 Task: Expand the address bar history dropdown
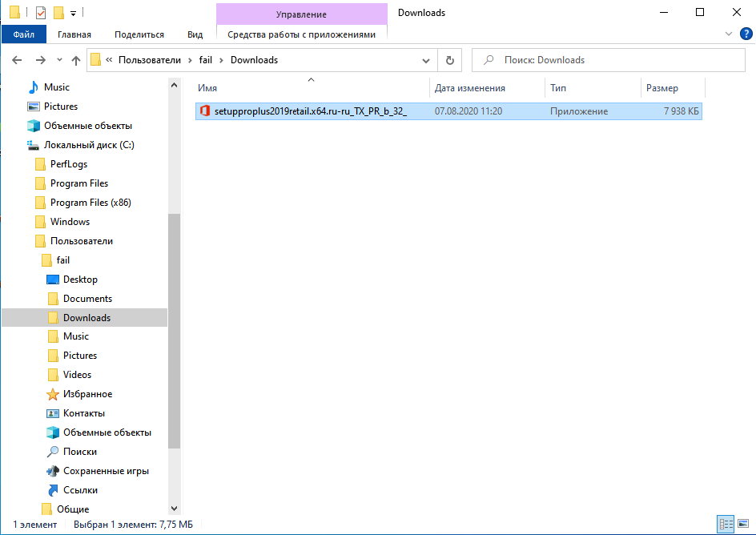(x=426, y=60)
